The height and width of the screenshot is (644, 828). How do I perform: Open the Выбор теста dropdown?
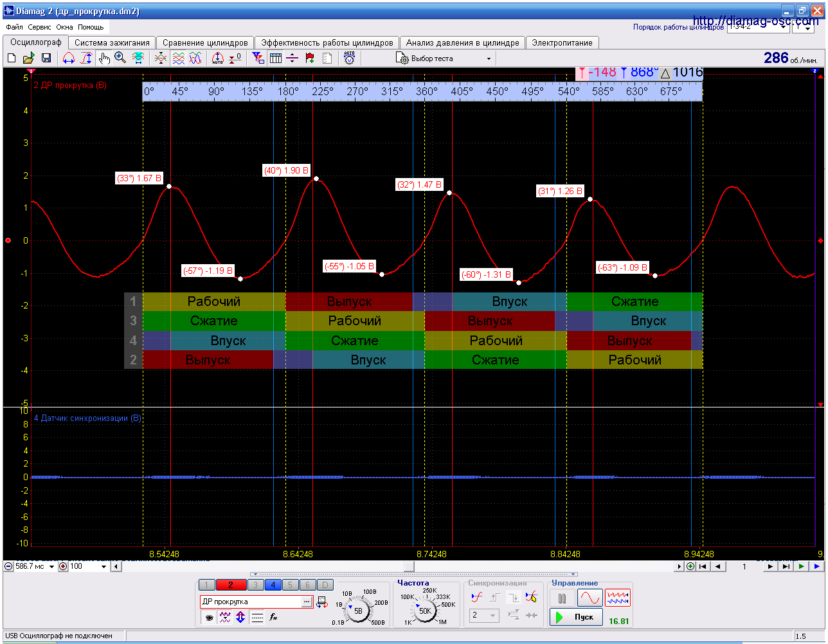pos(444,58)
